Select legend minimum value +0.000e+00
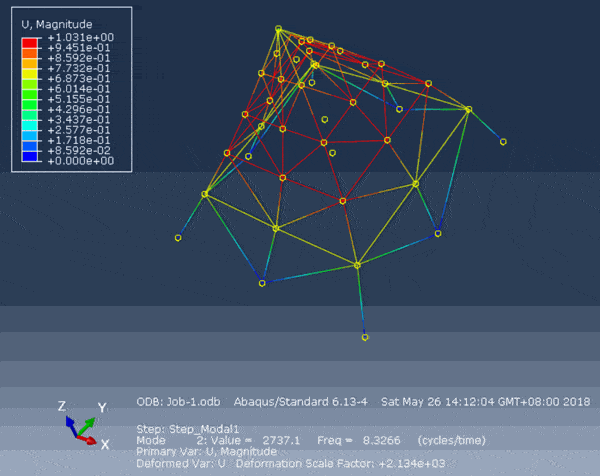This screenshot has height=476, width=600. (80, 161)
